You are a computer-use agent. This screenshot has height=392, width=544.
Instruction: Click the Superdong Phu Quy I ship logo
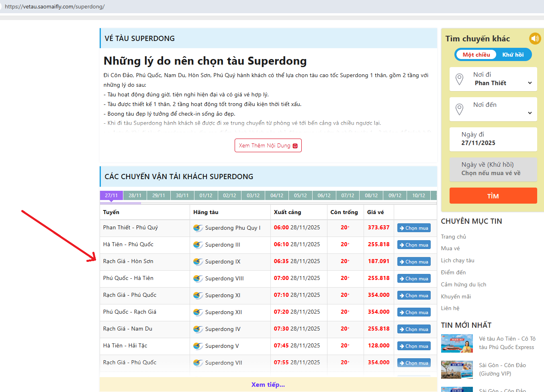[x=198, y=228]
